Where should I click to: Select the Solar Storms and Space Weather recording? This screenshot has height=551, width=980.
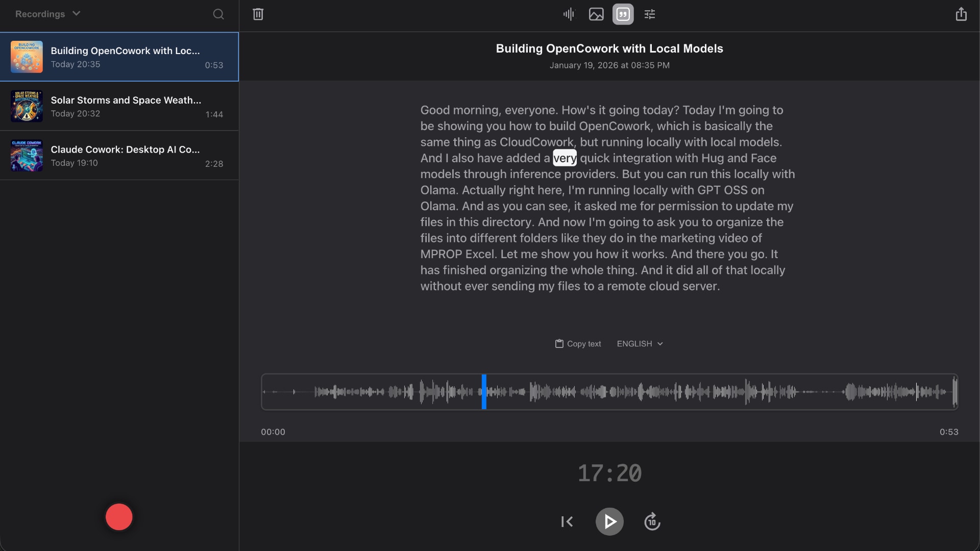pyautogui.click(x=119, y=106)
